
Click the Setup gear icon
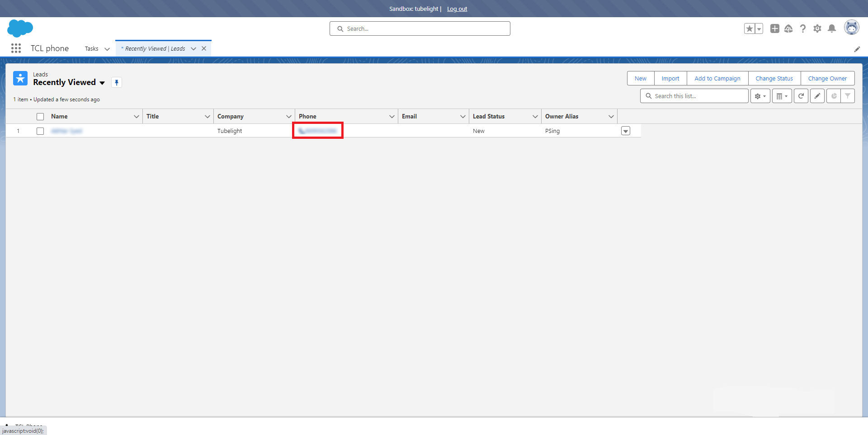pos(817,28)
